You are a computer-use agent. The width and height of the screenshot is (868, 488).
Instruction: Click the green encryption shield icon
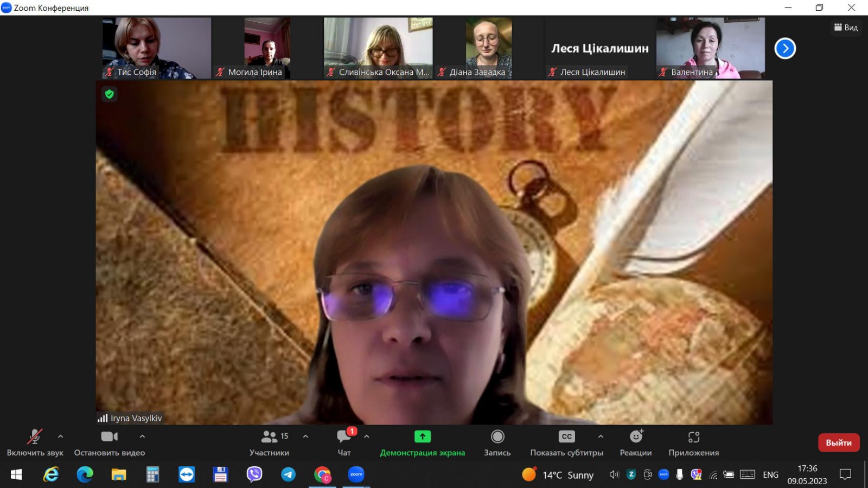click(110, 94)
